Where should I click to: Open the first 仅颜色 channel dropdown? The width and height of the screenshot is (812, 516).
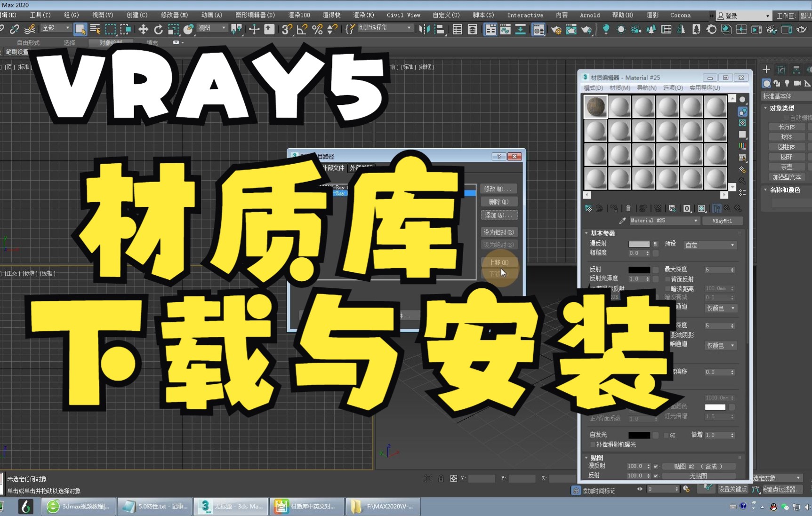pyautogui.click(x=720, y=308)
